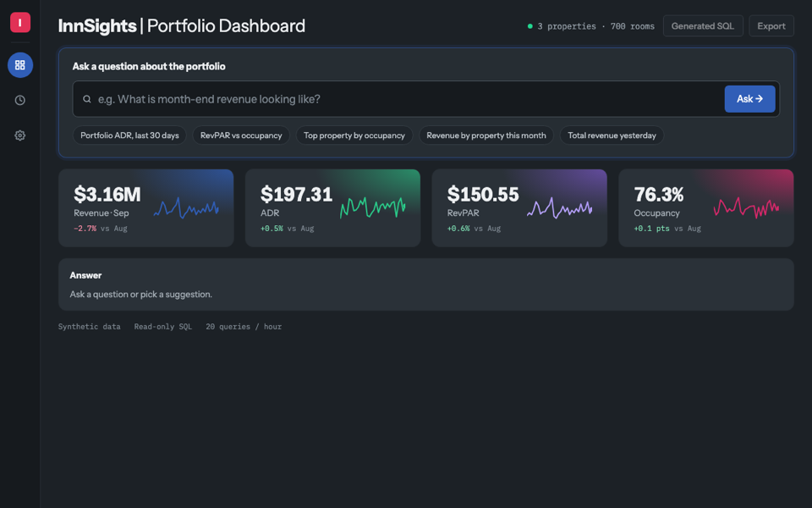Click the 'Read-only SQL' footer note
This screenshot has width=812, height=508.
163,327
